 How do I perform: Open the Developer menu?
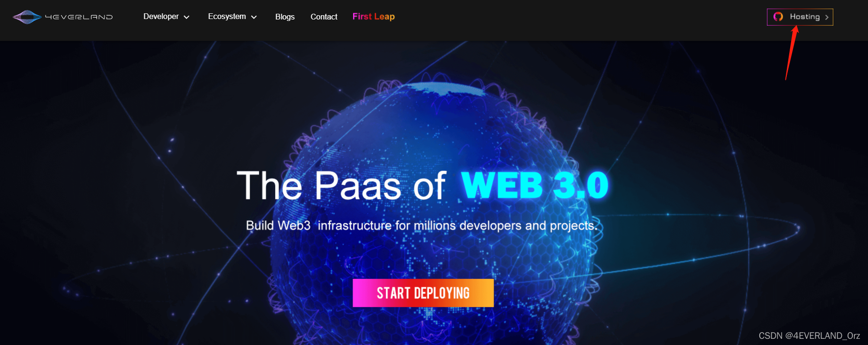click(x=161, y=17)
